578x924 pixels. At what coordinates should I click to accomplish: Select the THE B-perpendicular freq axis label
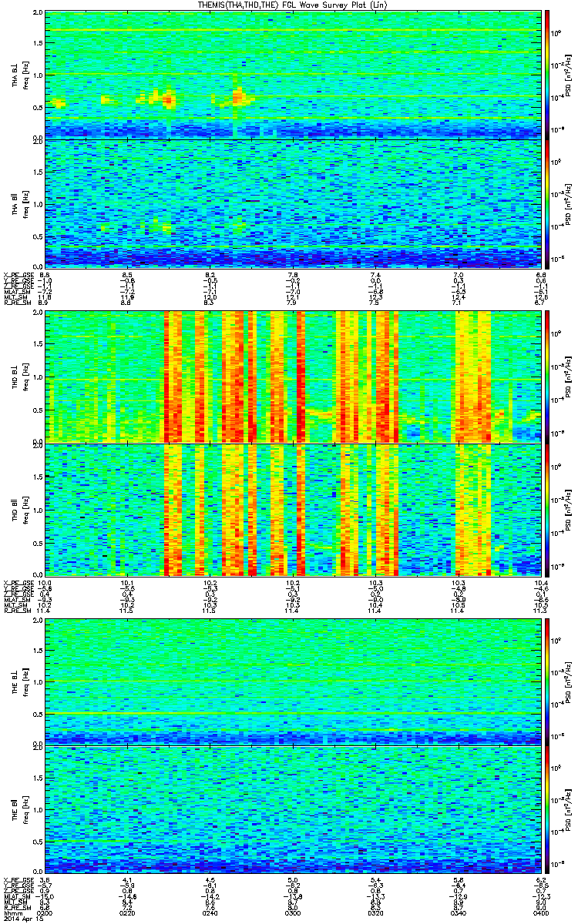(18, 681)
